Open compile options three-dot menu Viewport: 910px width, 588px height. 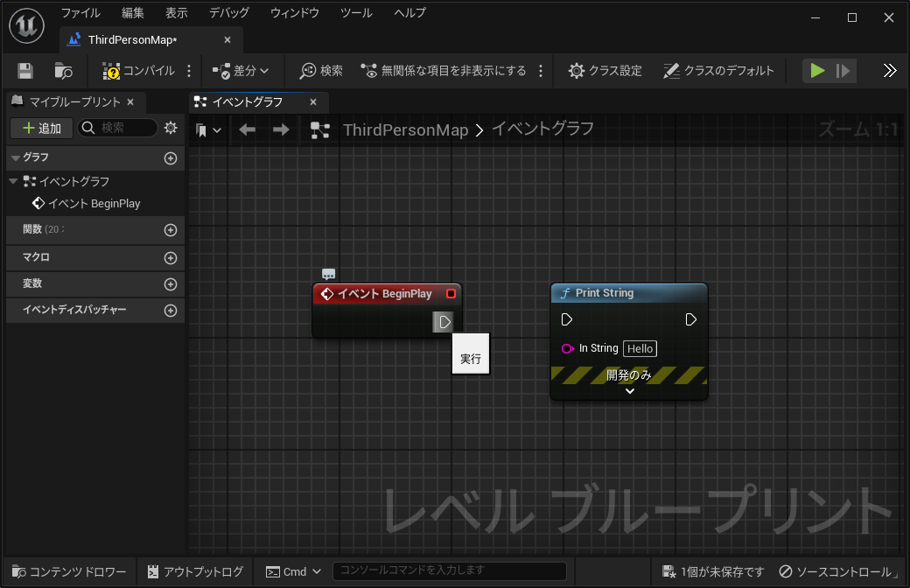pos(189,71)
